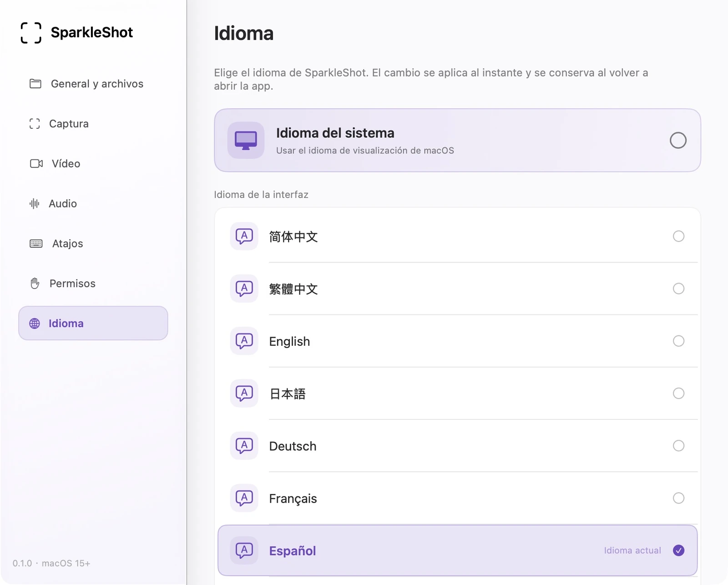Open the General y archivos section

pyautogui.click(x=93, y=84)
